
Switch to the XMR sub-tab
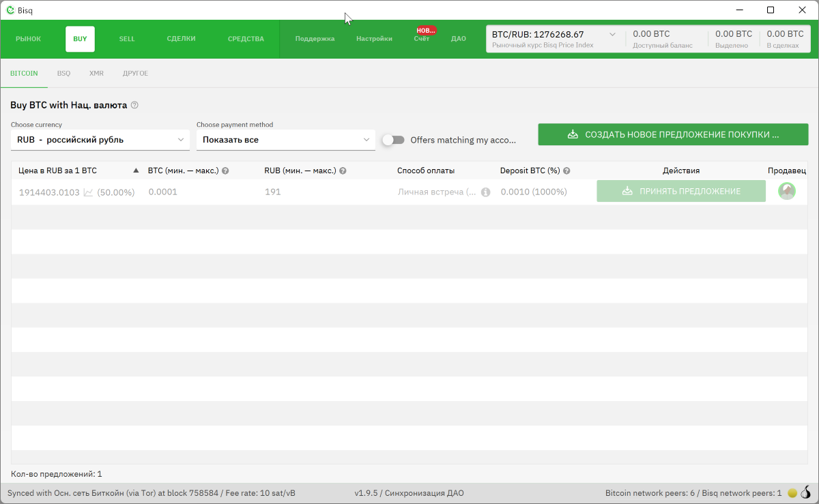(96, 73)
